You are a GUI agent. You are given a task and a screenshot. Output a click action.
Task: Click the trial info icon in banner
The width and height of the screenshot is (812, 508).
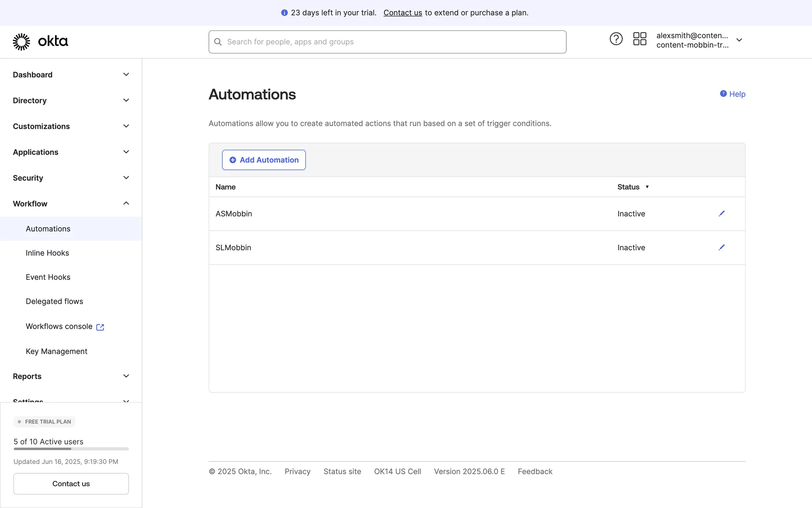(284, 13)
